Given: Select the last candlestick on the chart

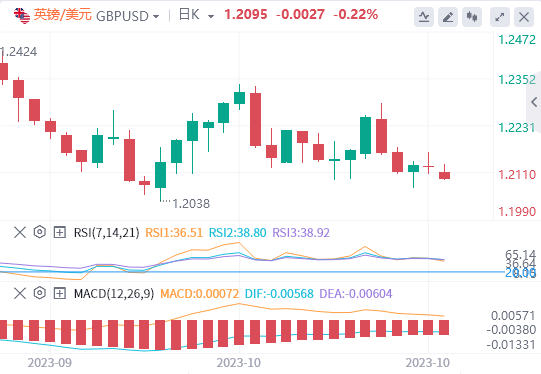Looking at the screenshot, I should pos(444,175).
